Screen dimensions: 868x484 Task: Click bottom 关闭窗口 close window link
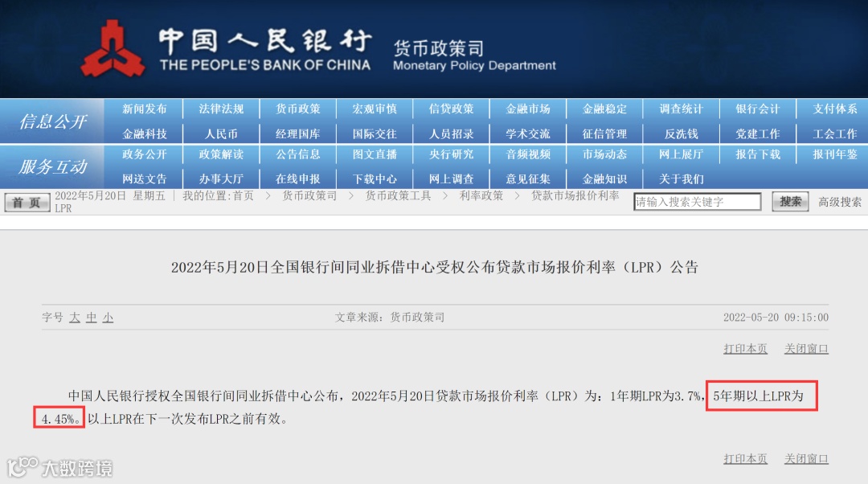[x=806, y=458]
